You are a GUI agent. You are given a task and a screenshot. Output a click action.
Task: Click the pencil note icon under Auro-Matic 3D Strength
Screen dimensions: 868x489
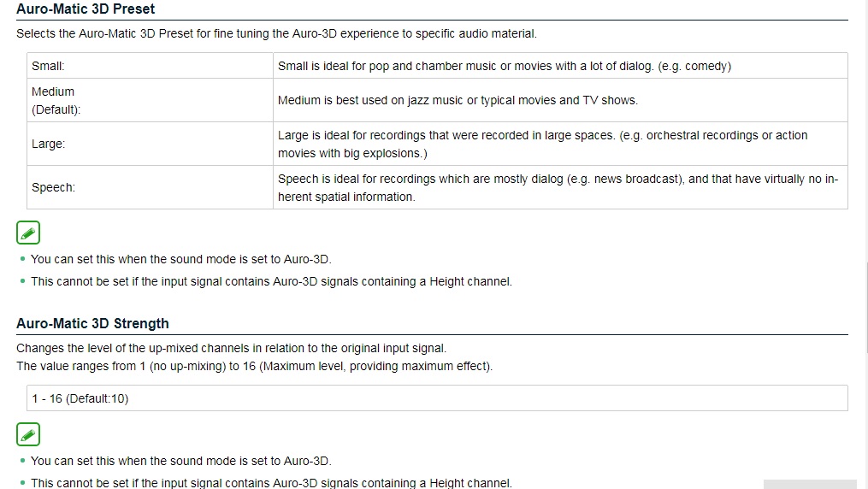[x=28, y=434]
